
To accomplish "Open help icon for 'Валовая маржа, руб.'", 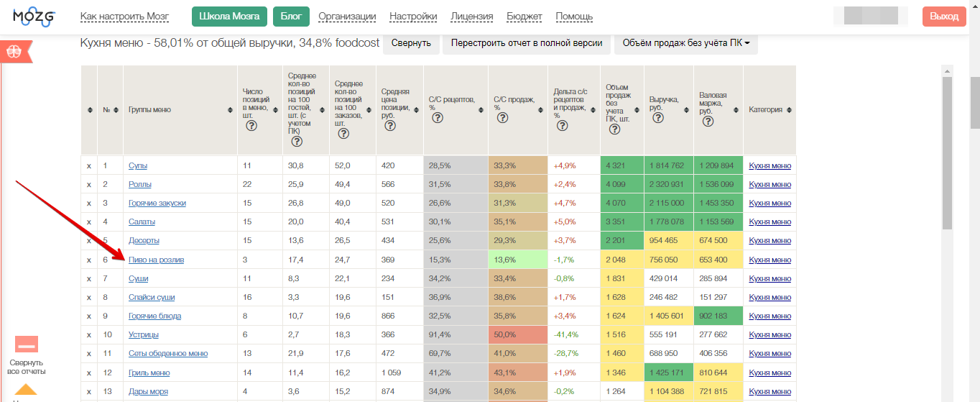I will coord(708,122).
